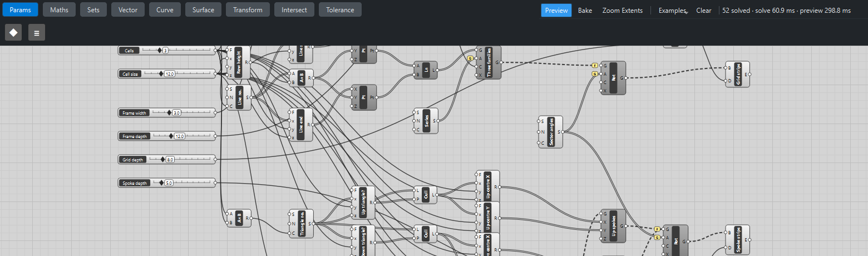Open the Surface tab
Image resolution: width=868 pixels, height=256 pixels.
(203, 9)
